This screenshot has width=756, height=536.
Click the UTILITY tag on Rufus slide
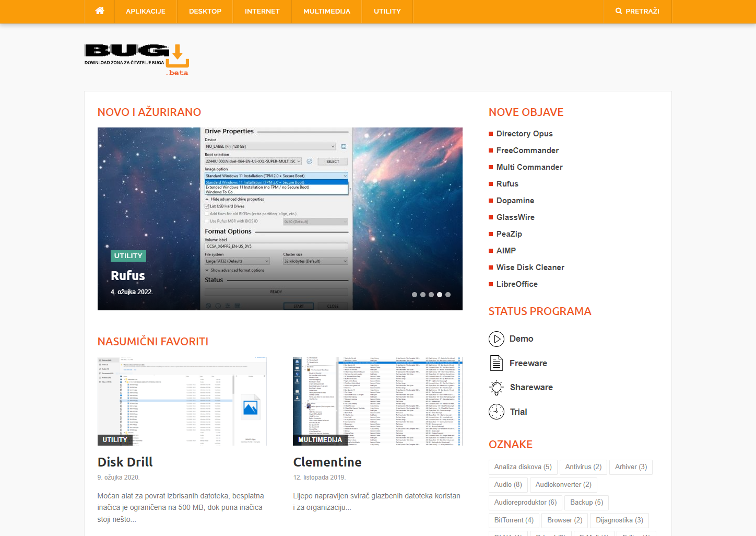click(128, 256)
